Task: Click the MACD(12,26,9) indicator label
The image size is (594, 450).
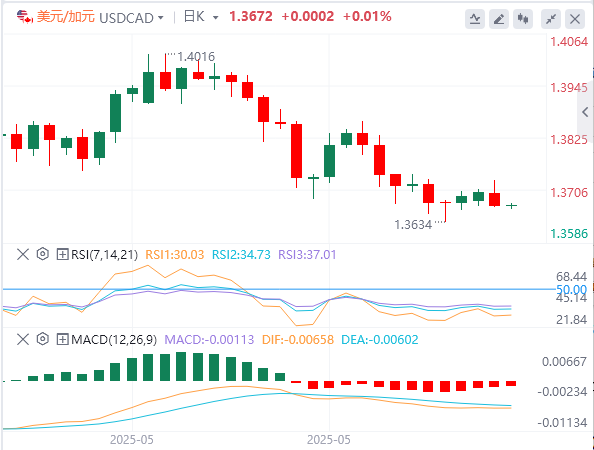Action: pos(114,340)
